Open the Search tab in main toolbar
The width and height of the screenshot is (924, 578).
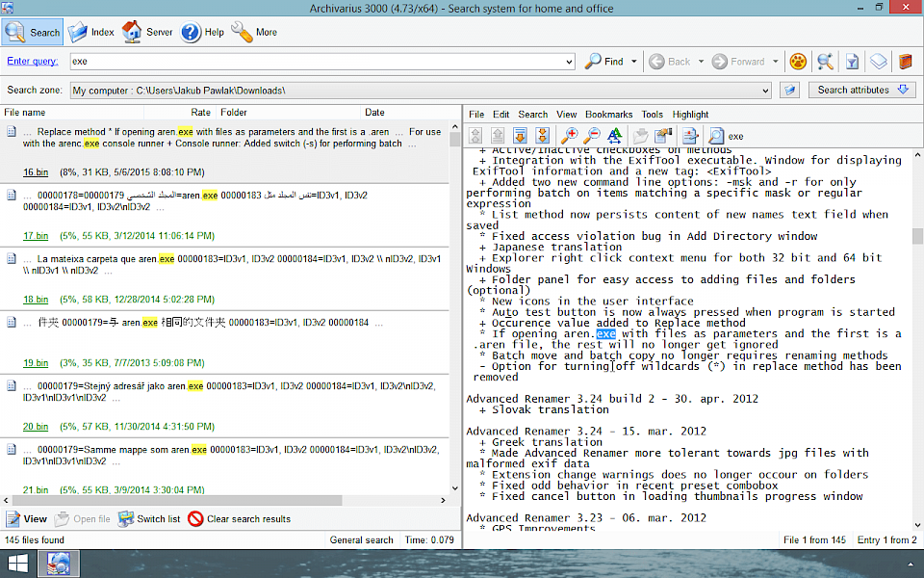tap(33, 32)
